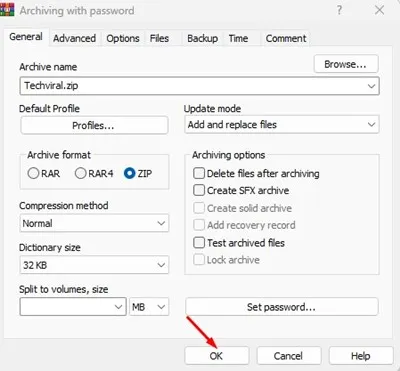Switch to the Advanced tab
Viewport: 400px width, 371px height.
click(x=74, y=38)
